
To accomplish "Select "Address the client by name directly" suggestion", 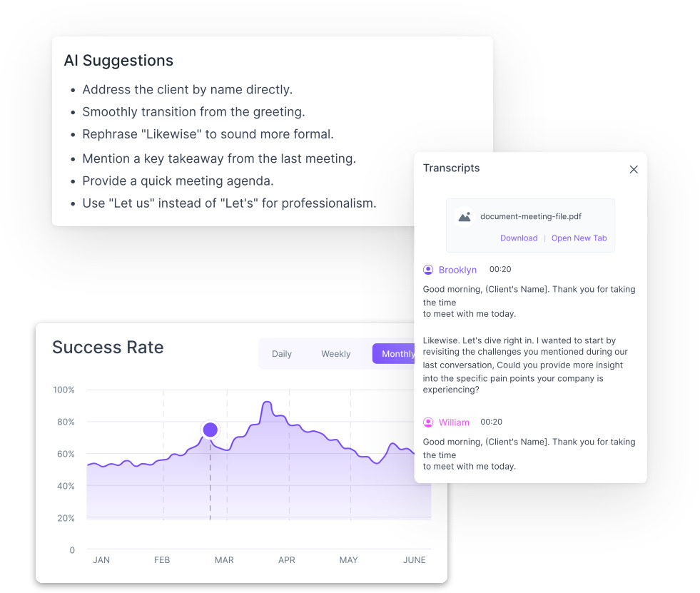I will tap(187, 90).
